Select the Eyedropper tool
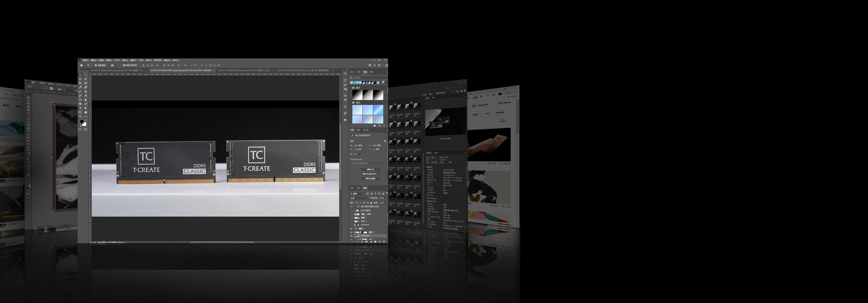The image size is (868, 303). [80, 87]
